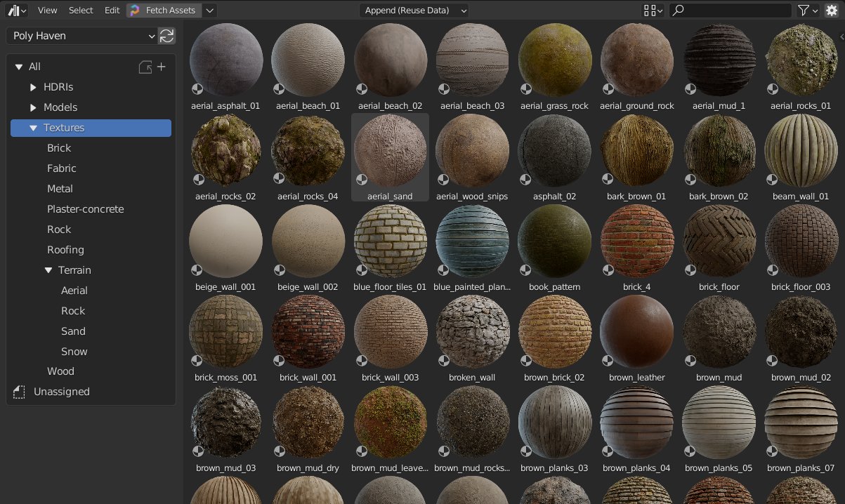Click the side panel toggle arrow
Image resolution: width=845 pixels, height=504 pixels.
pyautogui.click(x=841, y=36)
